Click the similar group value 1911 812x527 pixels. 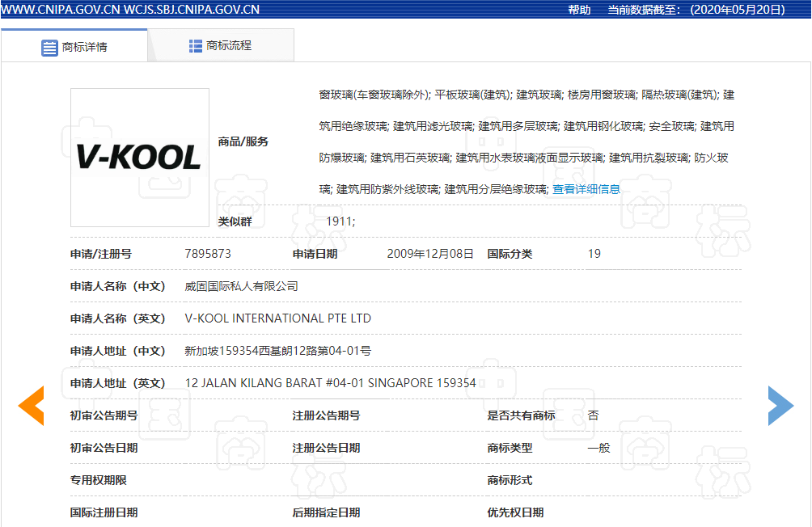340,221
